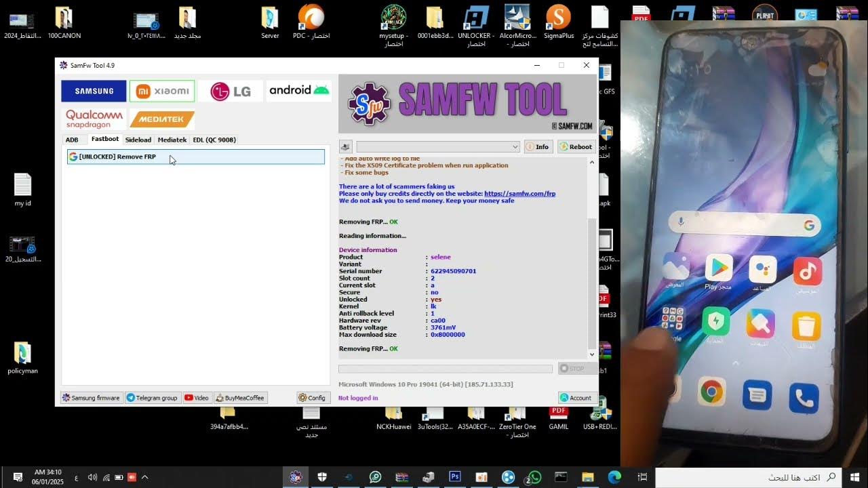Open Photoshop from the taskbar

[x=455, y=477]
